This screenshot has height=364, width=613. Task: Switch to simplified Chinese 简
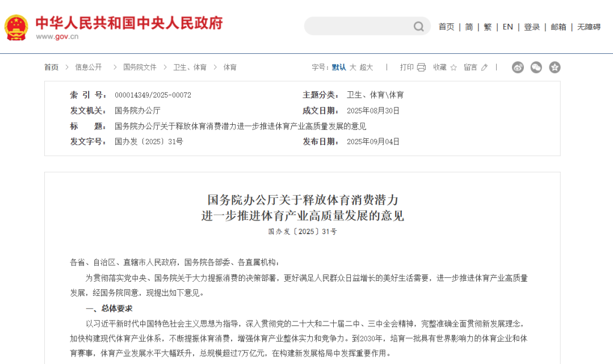[x=469, y=27]
